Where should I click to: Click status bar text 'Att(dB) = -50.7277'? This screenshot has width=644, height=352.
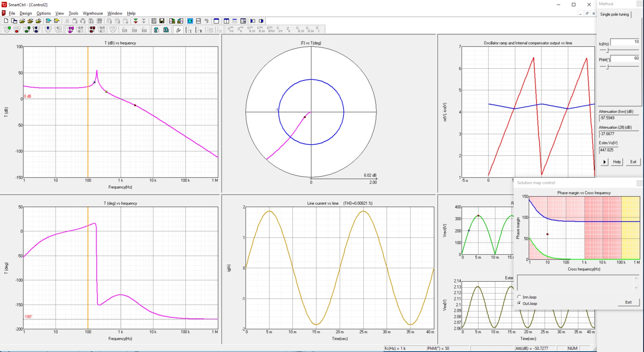[x=532, y=348]
